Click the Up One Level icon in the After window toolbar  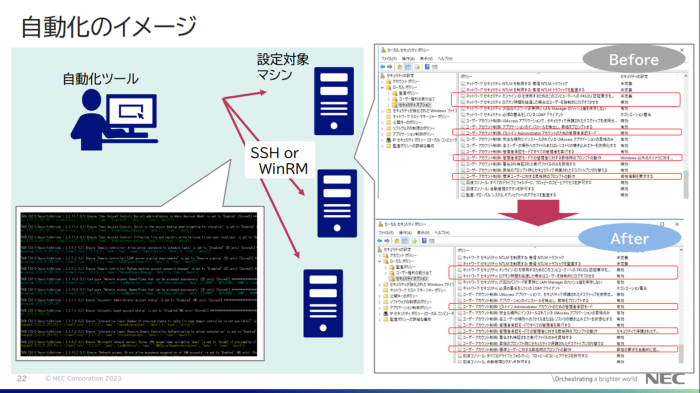tap(396, 241)
